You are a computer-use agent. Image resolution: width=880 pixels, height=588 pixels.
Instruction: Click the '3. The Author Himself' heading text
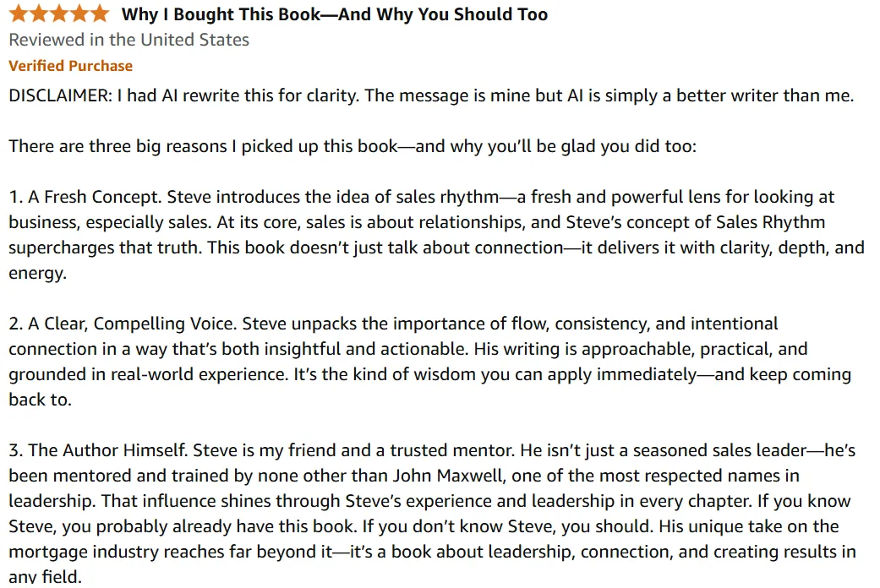click(x=98, y=450)
